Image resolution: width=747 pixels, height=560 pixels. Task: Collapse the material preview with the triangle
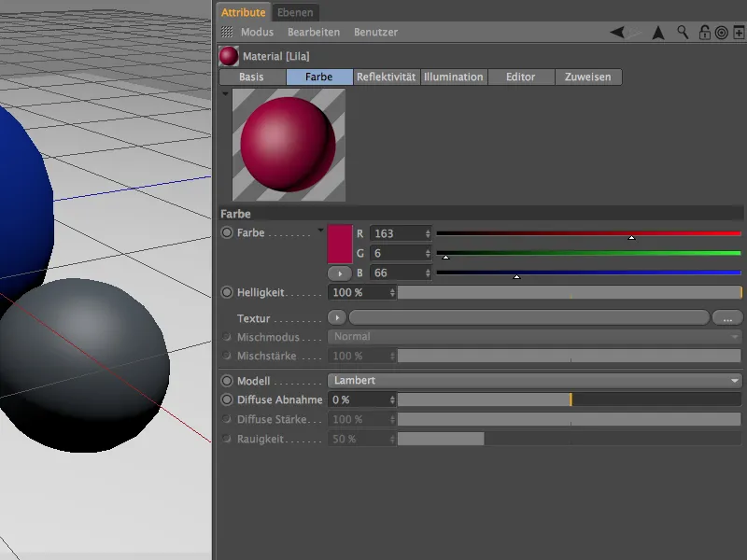(225, 94)
